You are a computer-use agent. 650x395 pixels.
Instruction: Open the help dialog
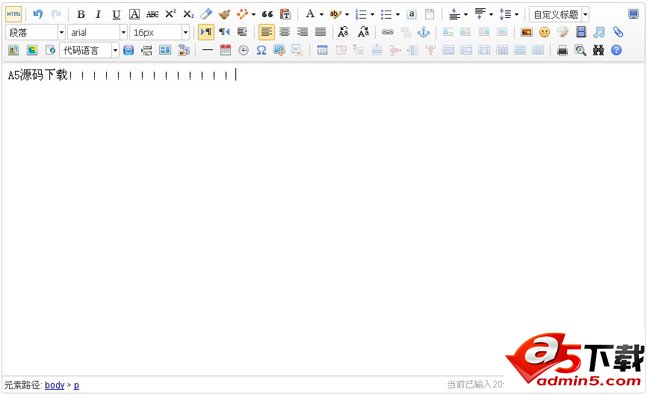[616, 50]
